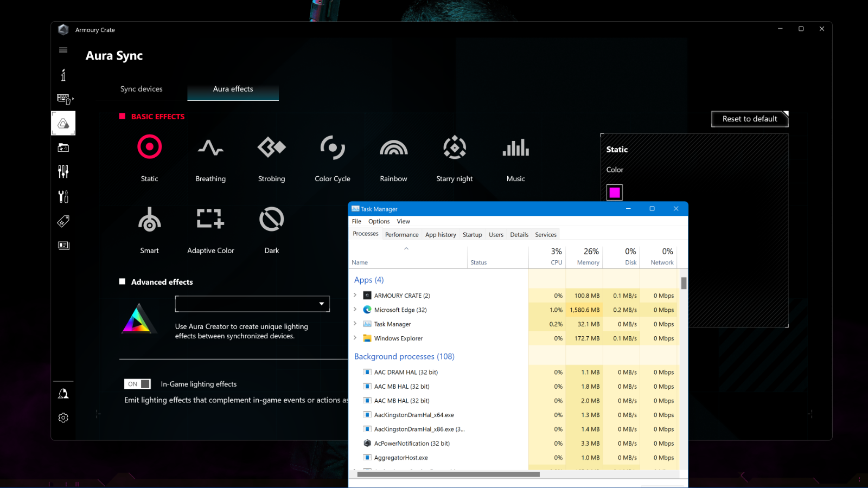Screen dimensions: 868x488
Task: Select the Music effect icon
Action: click(x=516, y=147)
